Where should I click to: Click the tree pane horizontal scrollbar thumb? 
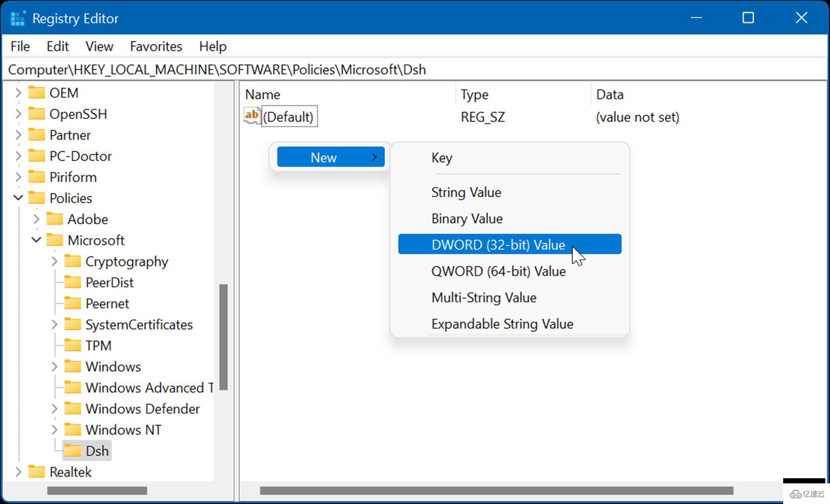[97, 490]
